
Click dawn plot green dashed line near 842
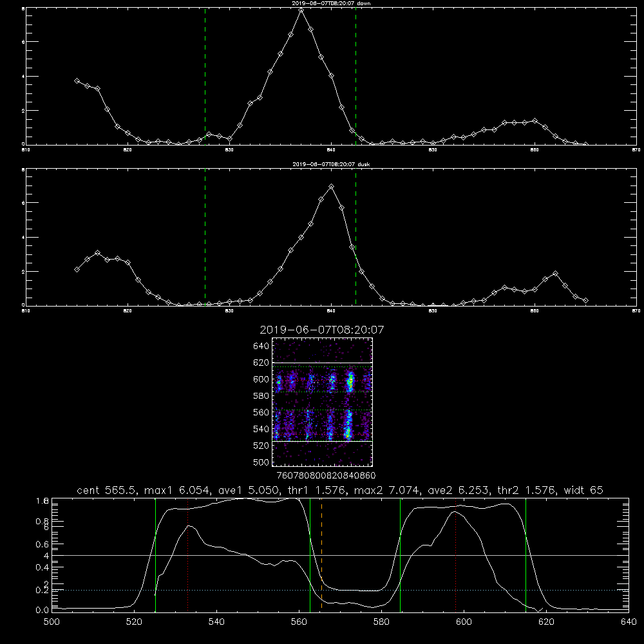(x=355, y=77)
